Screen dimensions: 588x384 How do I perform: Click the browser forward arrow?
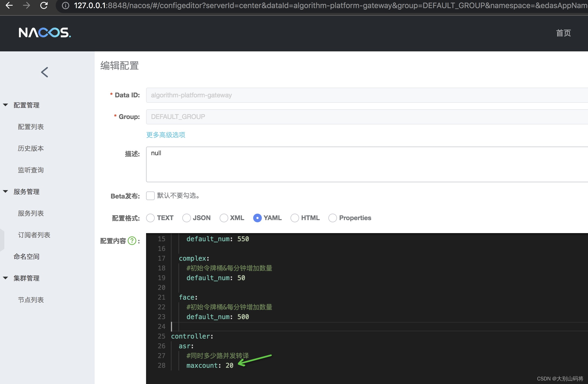click(x=27, y=5)
